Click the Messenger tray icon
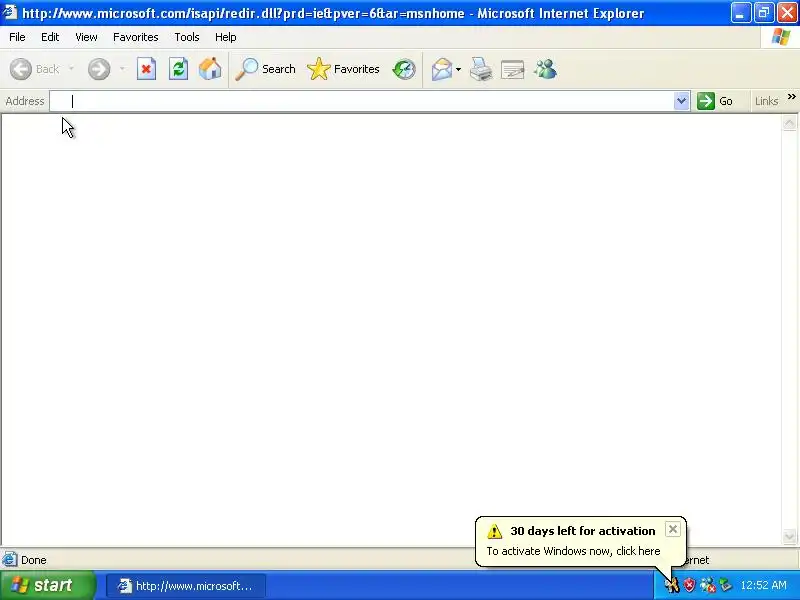Screen dimensions: 800x600 pos(708,585)
